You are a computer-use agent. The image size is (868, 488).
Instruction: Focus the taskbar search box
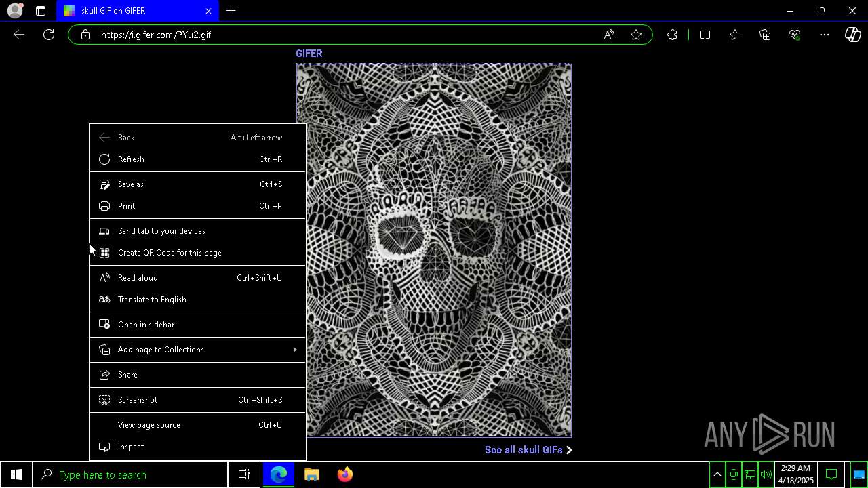130,474
